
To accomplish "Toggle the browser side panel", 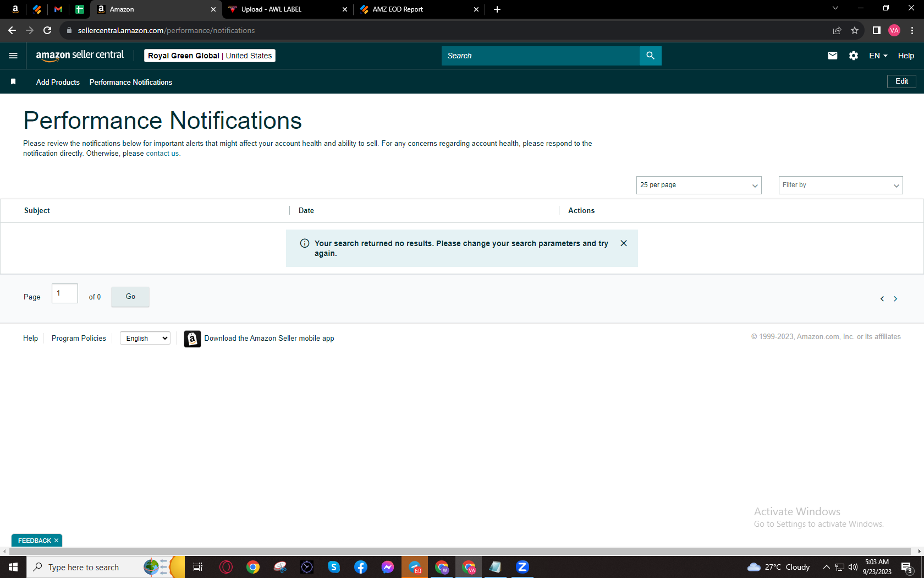I will 877,30.
